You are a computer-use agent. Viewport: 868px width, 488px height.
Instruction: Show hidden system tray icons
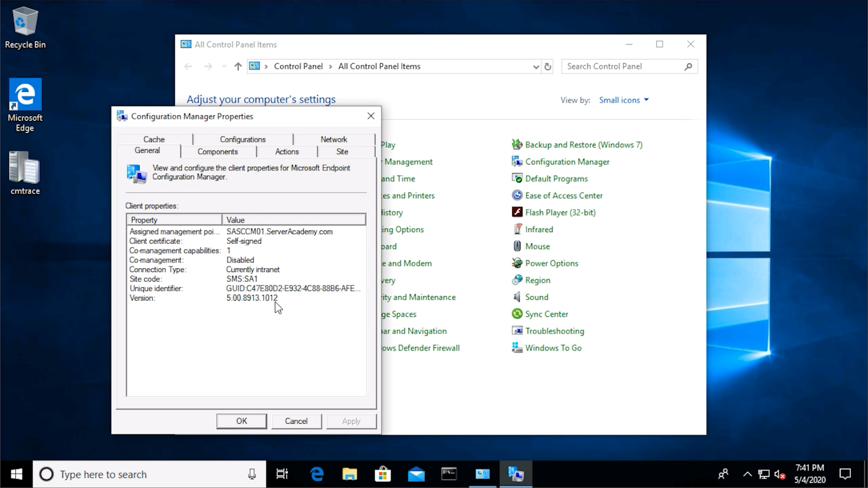[747, 474]
